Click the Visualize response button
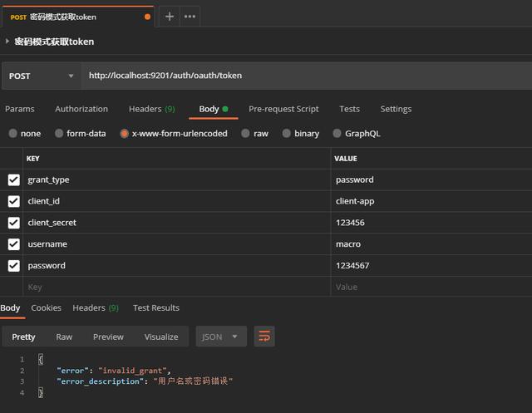Screen dimensions: 532x413 pos(161,337)
